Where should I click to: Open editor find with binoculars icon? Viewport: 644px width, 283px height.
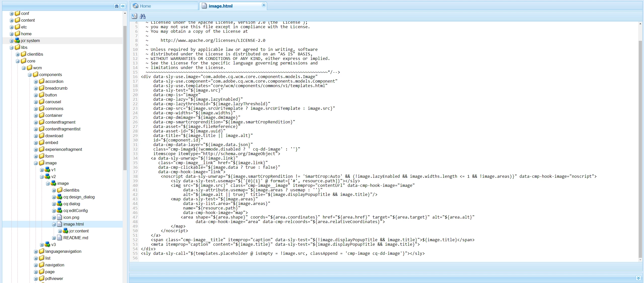tap(142, 16)
